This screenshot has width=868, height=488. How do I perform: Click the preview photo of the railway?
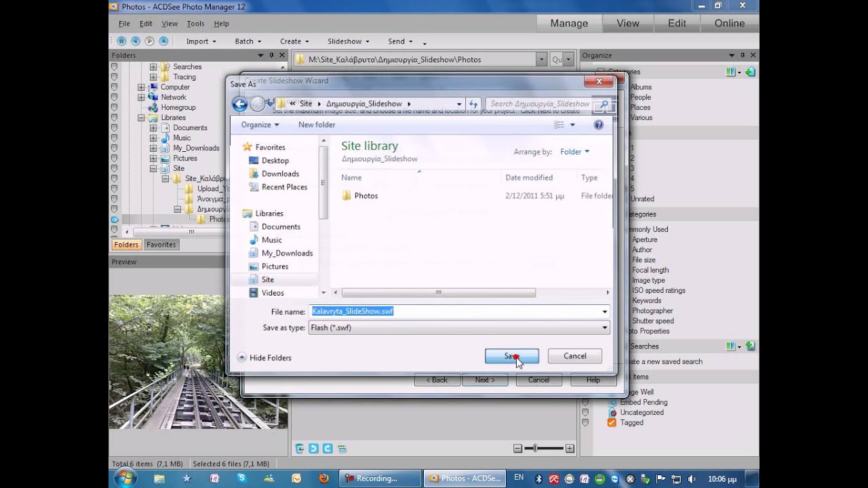pos(198,361)
